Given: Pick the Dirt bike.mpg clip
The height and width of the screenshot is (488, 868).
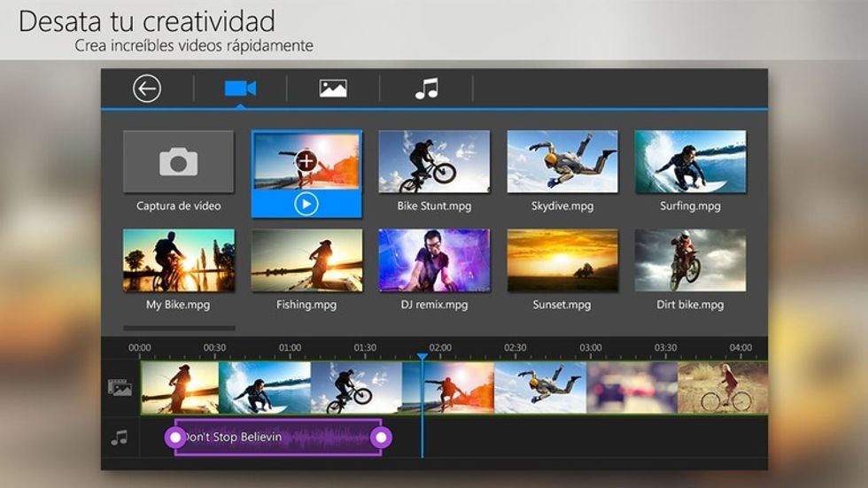Looking at the screenshot, I should 690,261.
